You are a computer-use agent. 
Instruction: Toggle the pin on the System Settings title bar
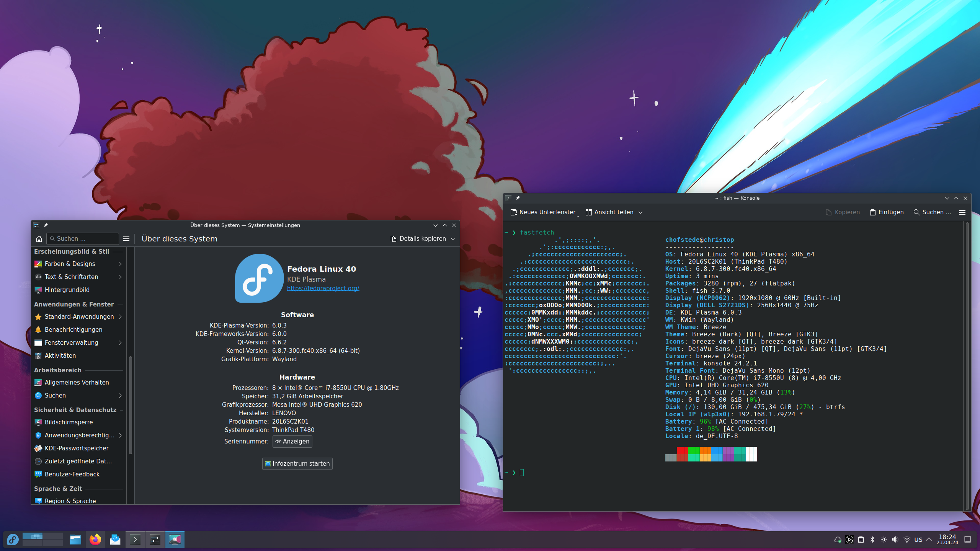46,225
